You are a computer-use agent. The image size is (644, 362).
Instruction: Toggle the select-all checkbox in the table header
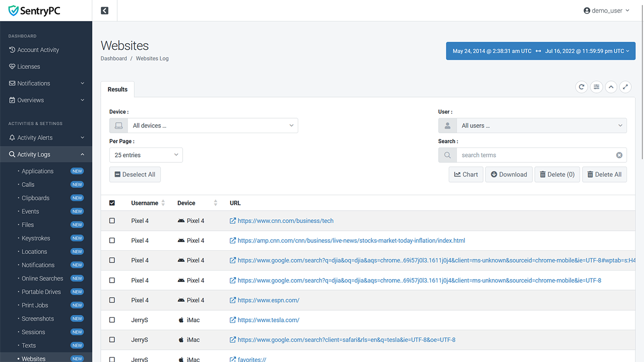pos(112,203)
